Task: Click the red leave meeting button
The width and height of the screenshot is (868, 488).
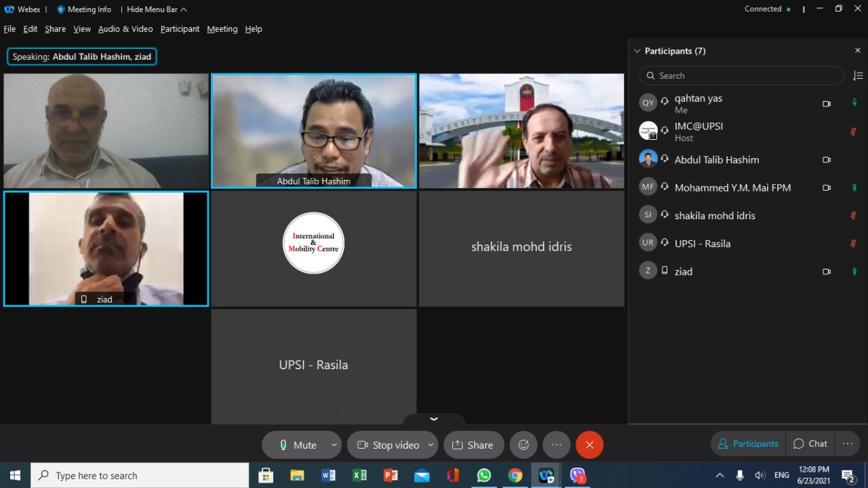Action: [589, 445]
